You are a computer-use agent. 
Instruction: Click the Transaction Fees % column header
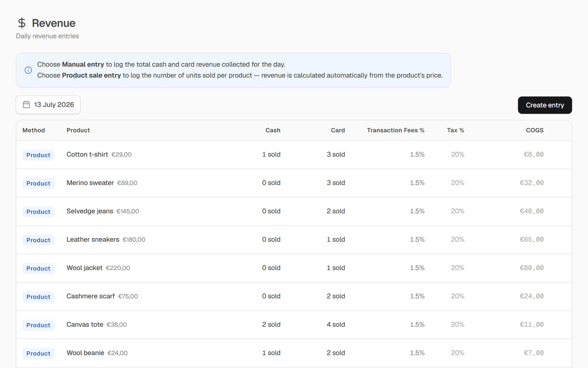click(x=396, y=130)
